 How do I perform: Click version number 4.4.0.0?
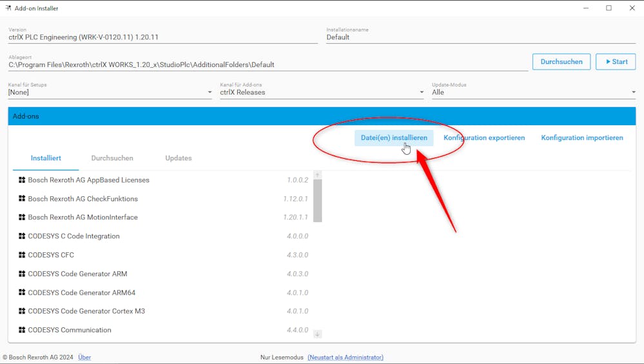click(298, 330)
